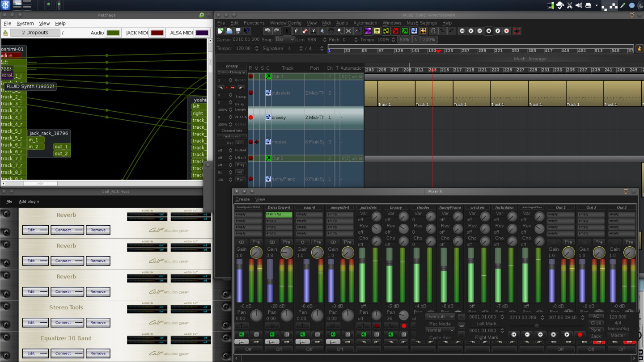Open the Overdub record mode dropdown

click(x=440, y=316)
